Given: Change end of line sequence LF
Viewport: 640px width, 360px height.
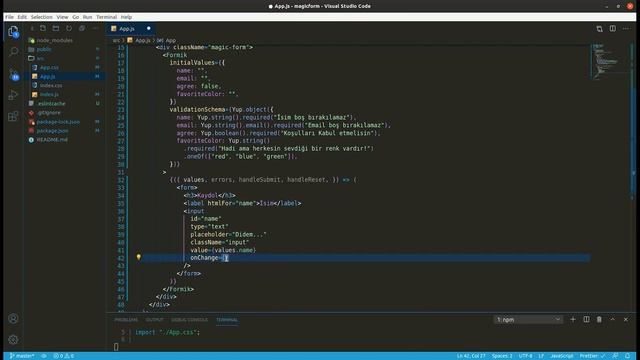Looking at the screenshot, I should (x=541, y=356).
